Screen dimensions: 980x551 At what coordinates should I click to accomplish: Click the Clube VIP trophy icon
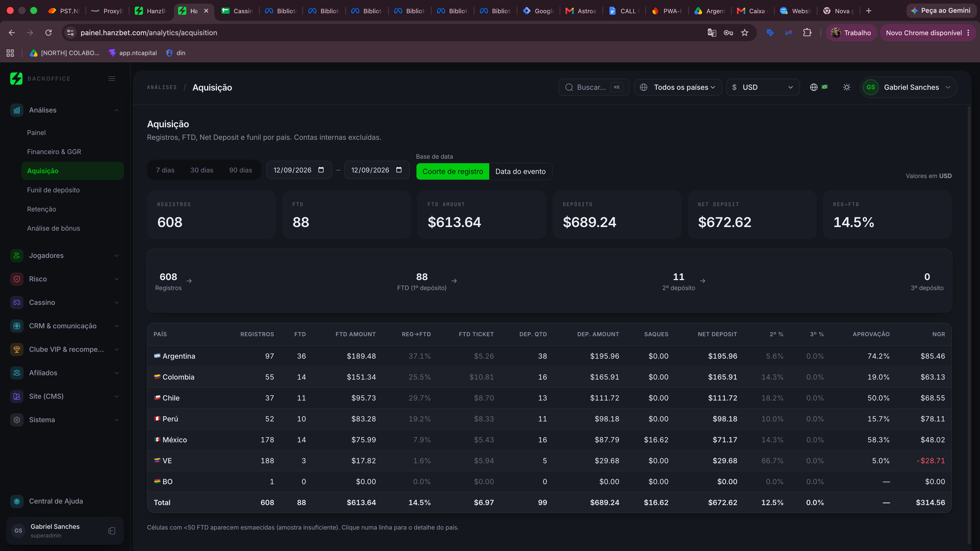tap(17, 349)
